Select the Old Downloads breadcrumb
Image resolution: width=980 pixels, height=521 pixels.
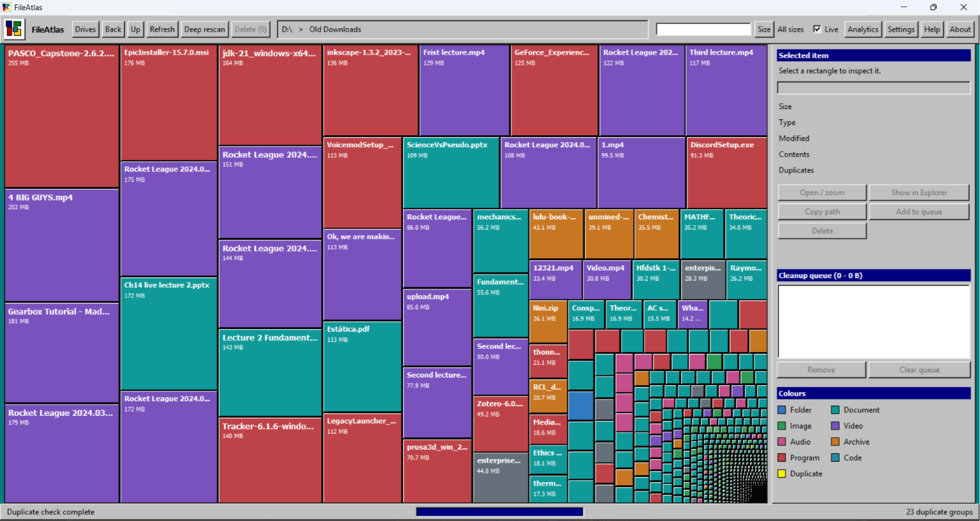pyautogui.click(x=335, y=29)
